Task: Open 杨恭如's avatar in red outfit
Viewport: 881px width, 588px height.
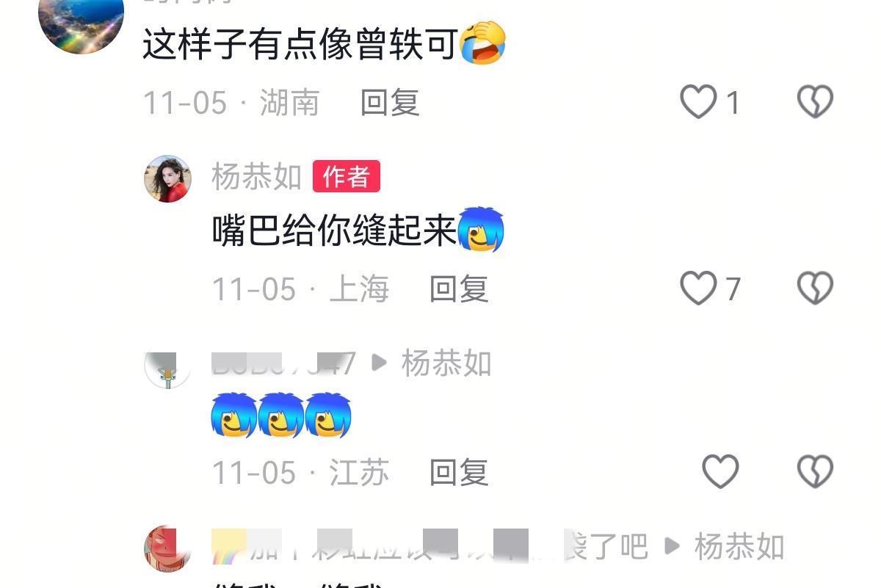Action: [x=167, y=178]
